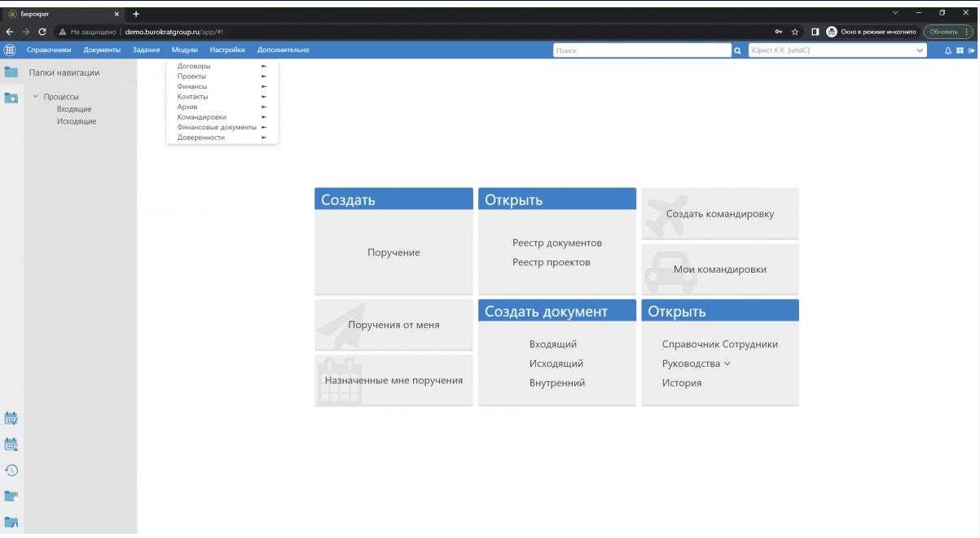Click into the Поиск search field

(641, 50)
